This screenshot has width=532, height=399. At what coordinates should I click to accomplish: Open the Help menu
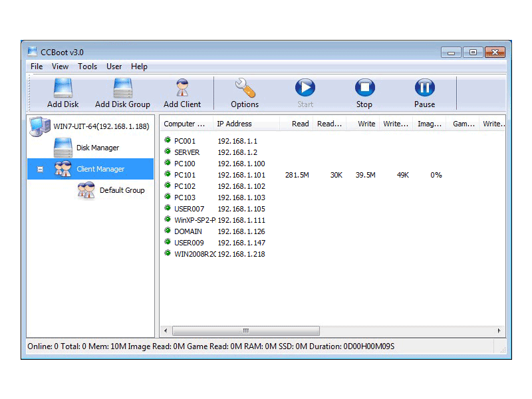139,66
